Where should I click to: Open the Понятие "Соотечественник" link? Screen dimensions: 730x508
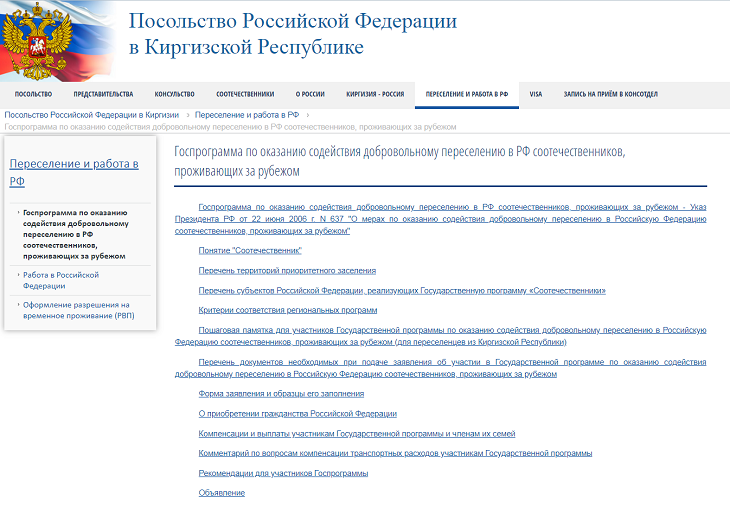click(250, 250)
